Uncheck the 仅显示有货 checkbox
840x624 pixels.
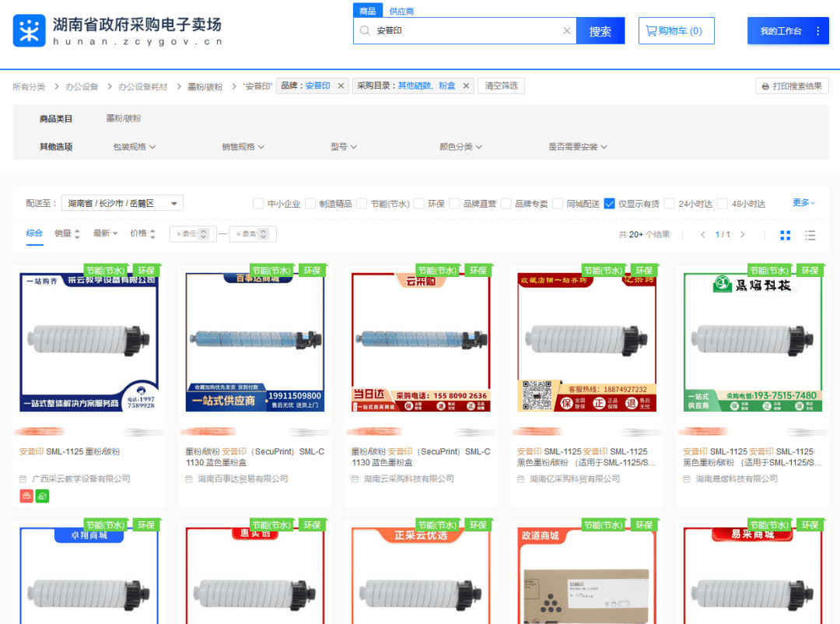tap(610, 204)
